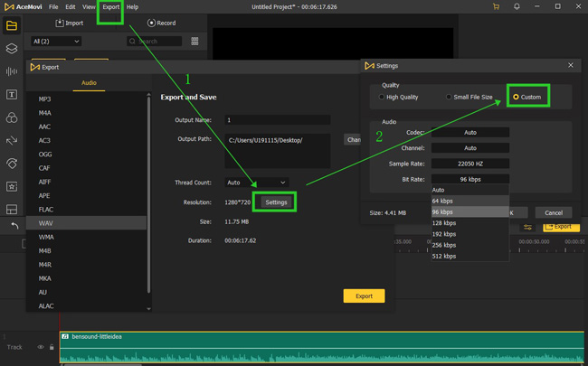Open the Audio waveform sidebar icon
The image size is (588, 366).
tap(12, 71)
